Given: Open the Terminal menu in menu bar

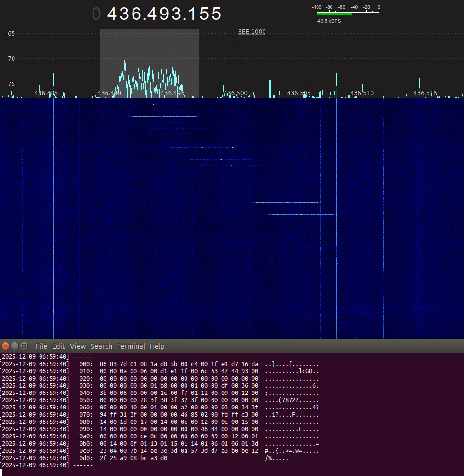Looking at the screenshot, I should coord(131,346).
